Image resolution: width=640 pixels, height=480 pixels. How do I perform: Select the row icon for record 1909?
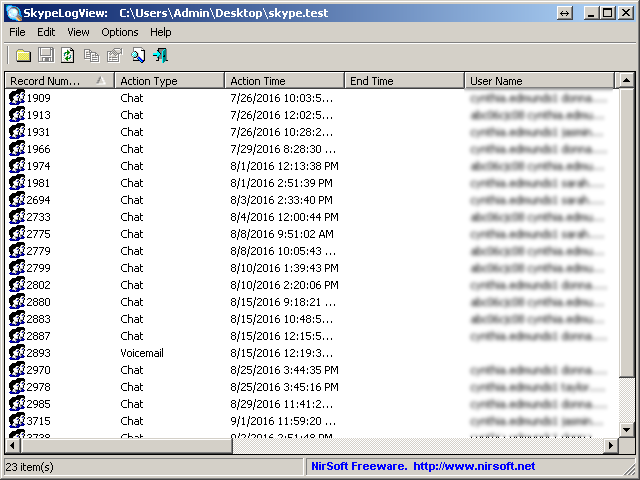(x=17, y=98)
